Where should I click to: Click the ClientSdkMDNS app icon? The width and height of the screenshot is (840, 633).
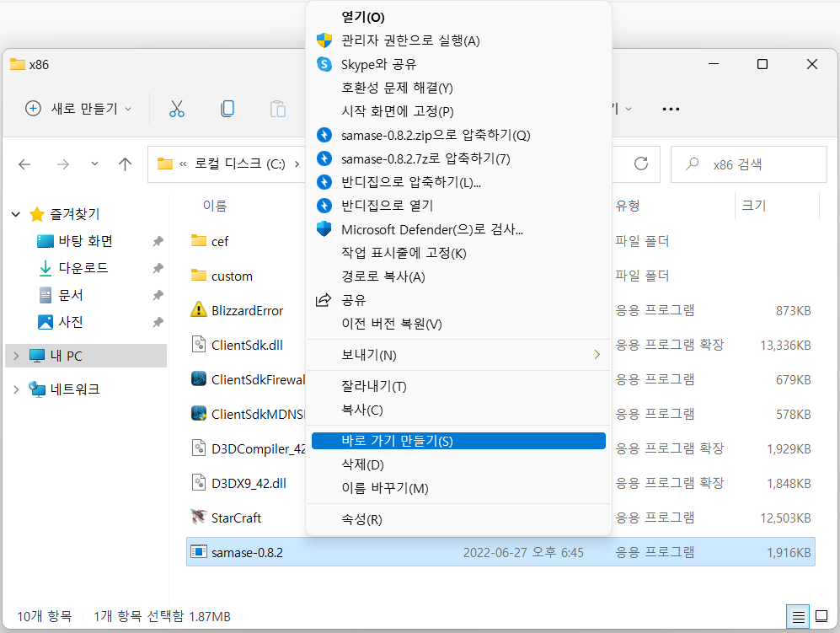coord(199,413)
